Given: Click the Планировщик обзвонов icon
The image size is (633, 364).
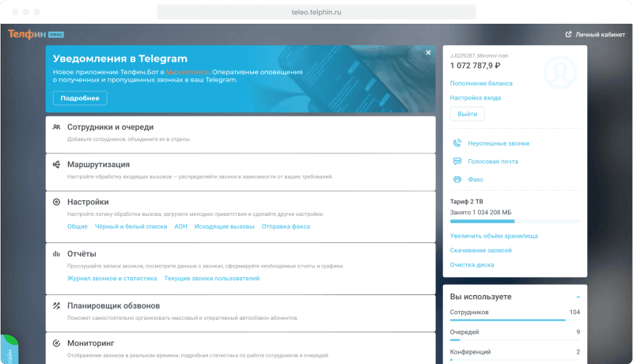Looking at the screenshot, I should click(x=57, y=305).
